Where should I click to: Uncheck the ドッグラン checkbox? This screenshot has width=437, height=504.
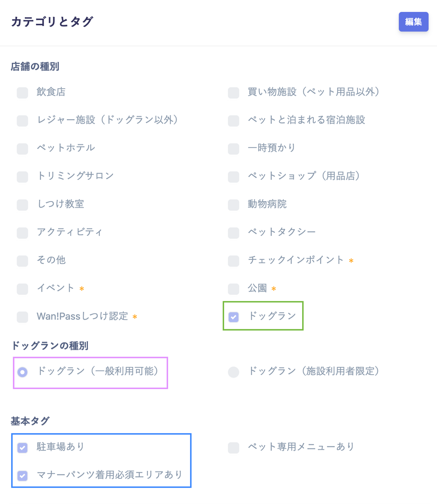(233, 317)
